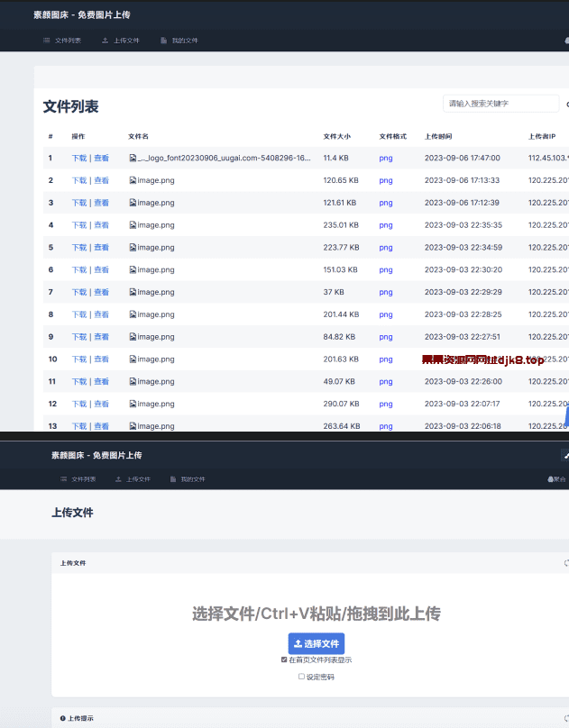This screenshot has width=569, height=728.
Task: Click timestamp 2023-09-06 17:47:00
Action: click(463, 158)
